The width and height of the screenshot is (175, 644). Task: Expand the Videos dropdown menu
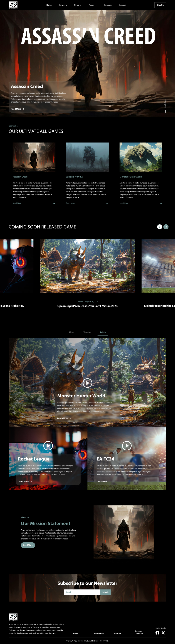click(92, 5)
